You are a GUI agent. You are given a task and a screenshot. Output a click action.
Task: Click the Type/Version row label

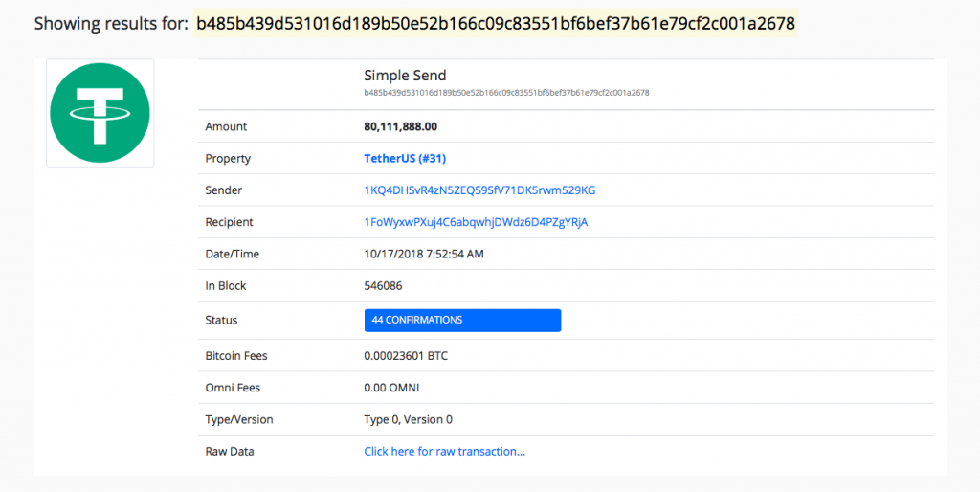239,419
